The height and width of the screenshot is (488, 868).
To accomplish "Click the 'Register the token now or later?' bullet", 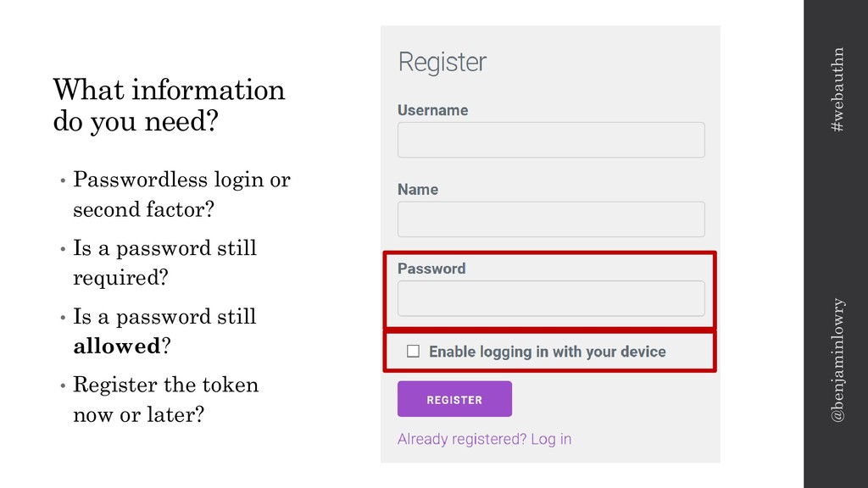I will (x=165, y=399).
